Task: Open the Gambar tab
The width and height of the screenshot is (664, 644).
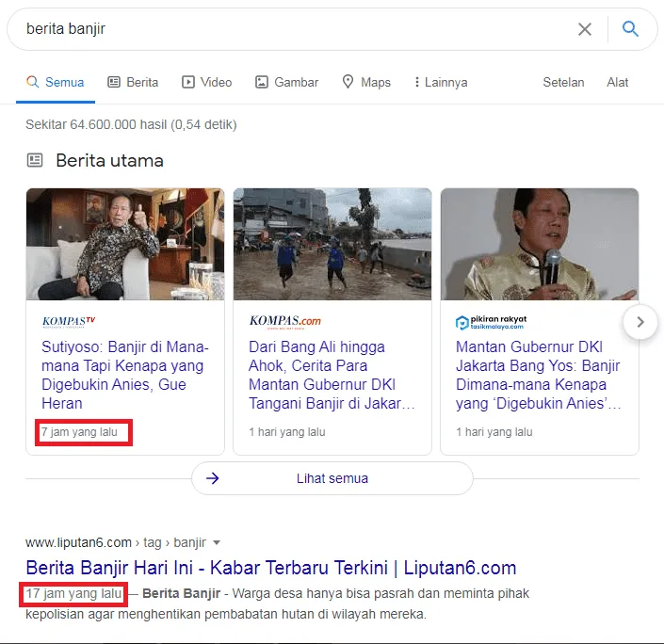Action: point(286,82)
